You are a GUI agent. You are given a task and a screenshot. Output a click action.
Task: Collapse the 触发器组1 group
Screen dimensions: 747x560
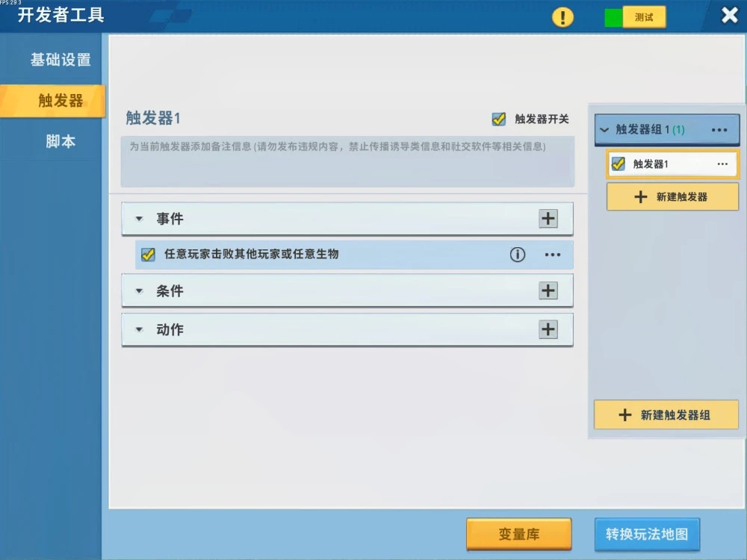coord(604,128)
